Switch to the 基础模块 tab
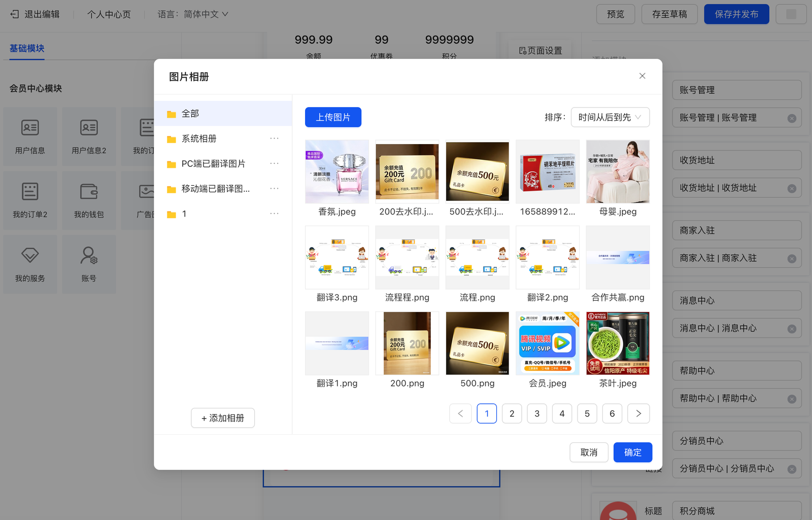Image resolution: width=812 pixels, height=520 pixels. point(27,49)
